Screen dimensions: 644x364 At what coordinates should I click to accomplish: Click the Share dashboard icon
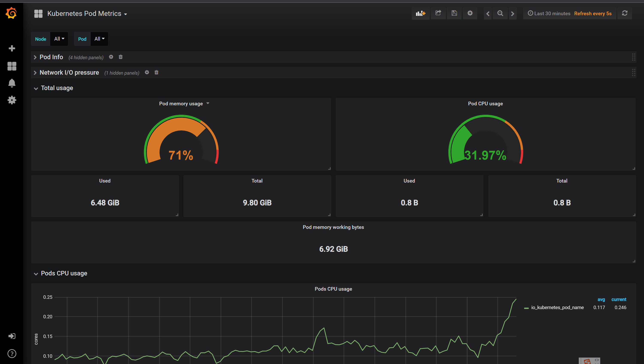point(438,13)
